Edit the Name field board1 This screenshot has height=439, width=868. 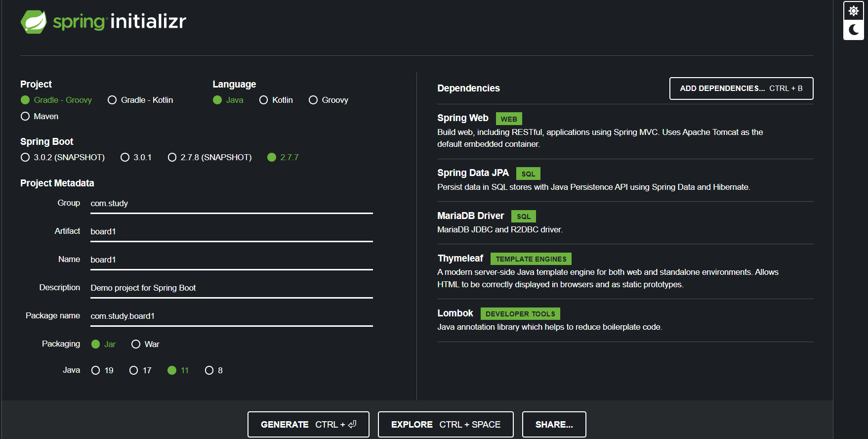click(x=232, y=260)
